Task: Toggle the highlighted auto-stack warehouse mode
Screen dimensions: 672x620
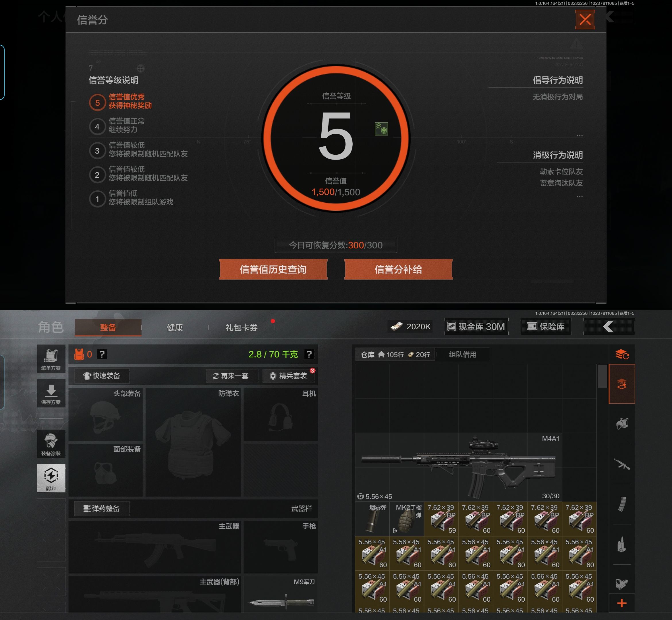Action: pyautogui.click(x=622, y=384)
